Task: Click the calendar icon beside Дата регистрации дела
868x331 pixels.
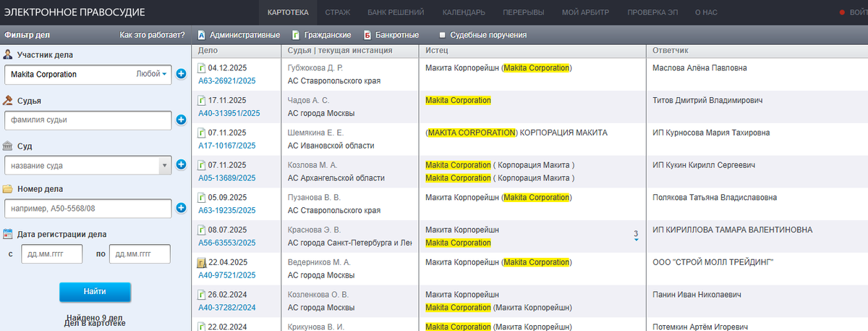Action: click(8, 234)
